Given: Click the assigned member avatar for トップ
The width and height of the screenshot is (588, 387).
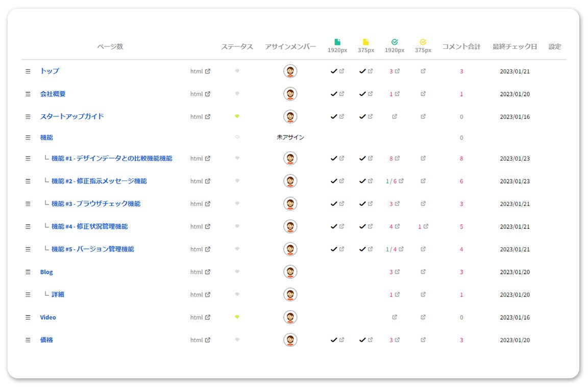Looking at the screenshot, I should (290, 71).
